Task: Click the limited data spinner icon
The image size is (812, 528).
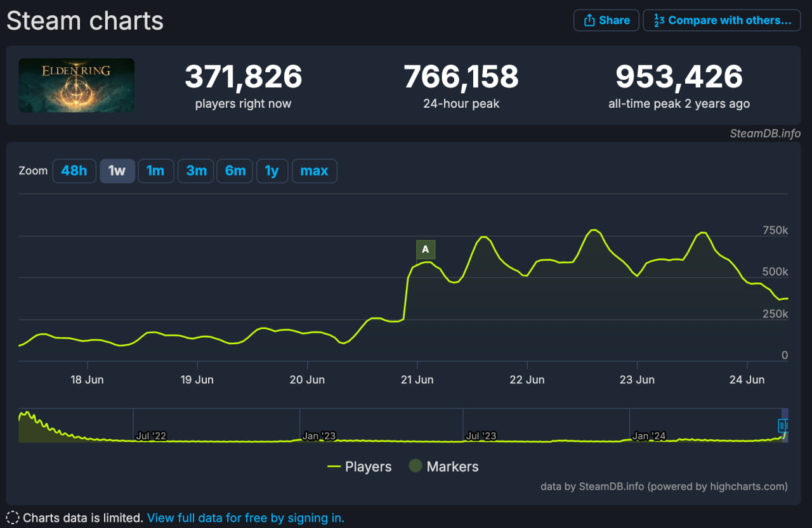Action: tap(13, 518)
